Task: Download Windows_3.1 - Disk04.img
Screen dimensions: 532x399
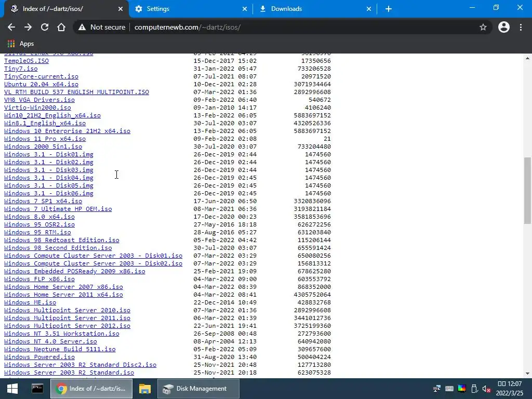Action: pyautogui.click(x=48, y=178)
